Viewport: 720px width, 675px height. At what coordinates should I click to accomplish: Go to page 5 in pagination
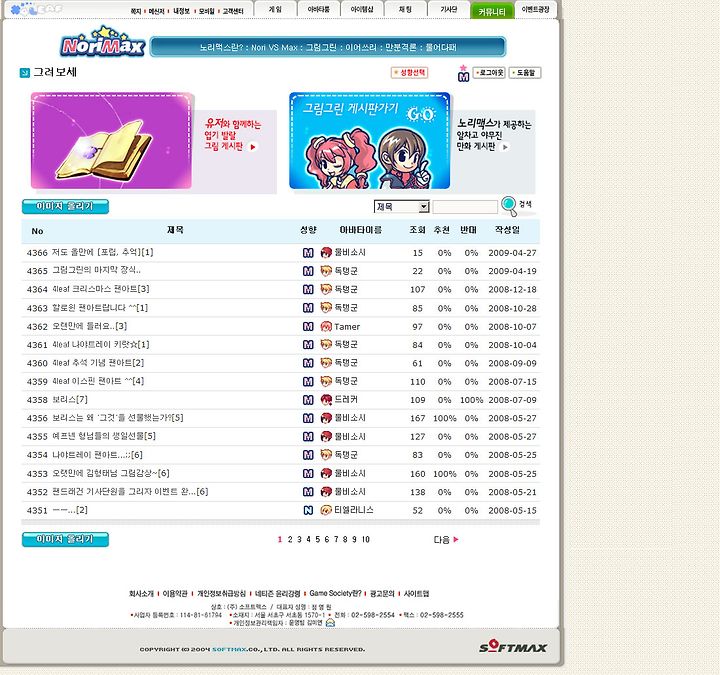(317, 540)
